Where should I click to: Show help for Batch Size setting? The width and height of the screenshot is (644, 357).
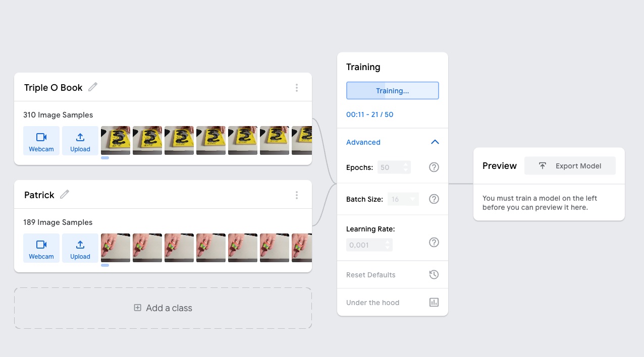tap(434, 199)
